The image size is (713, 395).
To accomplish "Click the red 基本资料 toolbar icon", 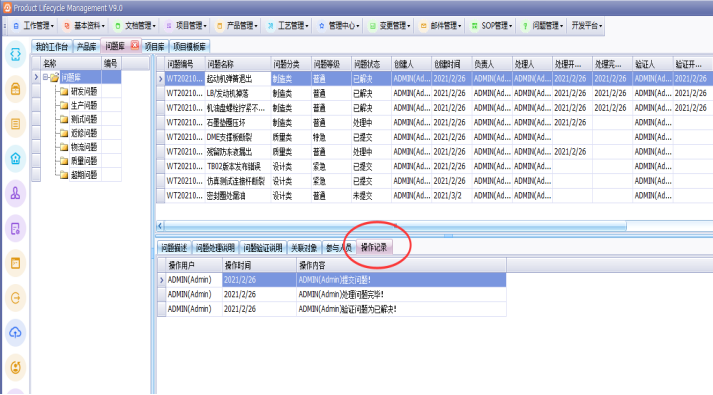I will click(67, 26).
